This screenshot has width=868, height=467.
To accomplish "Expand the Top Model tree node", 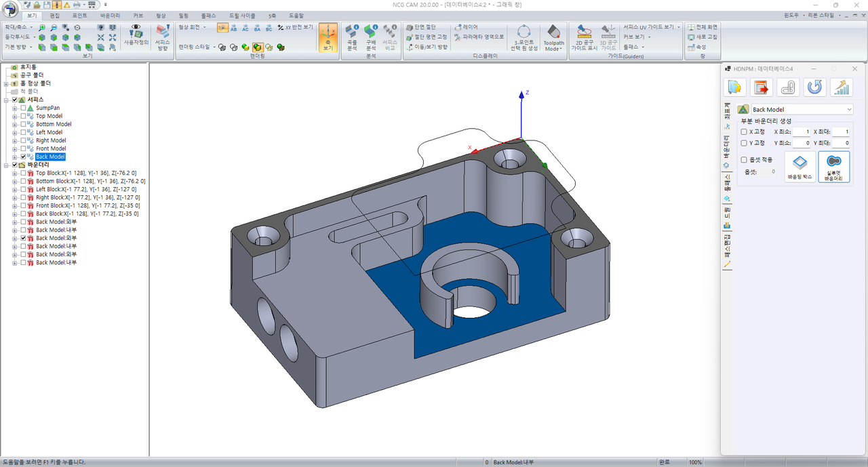I will click(15, 116).
